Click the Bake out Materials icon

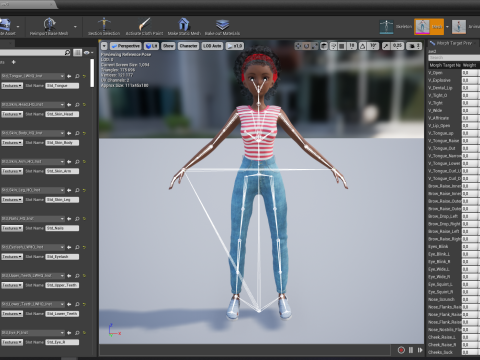click(222, 24)
